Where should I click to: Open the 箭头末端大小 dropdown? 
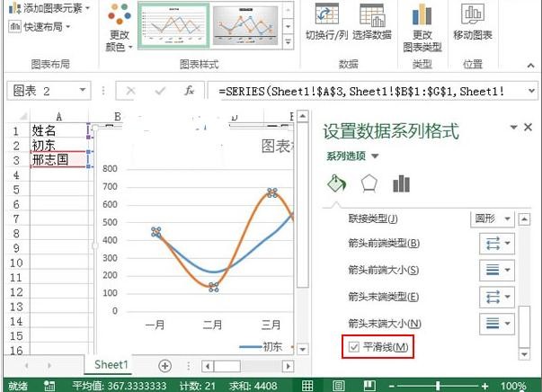coord(497,324)
